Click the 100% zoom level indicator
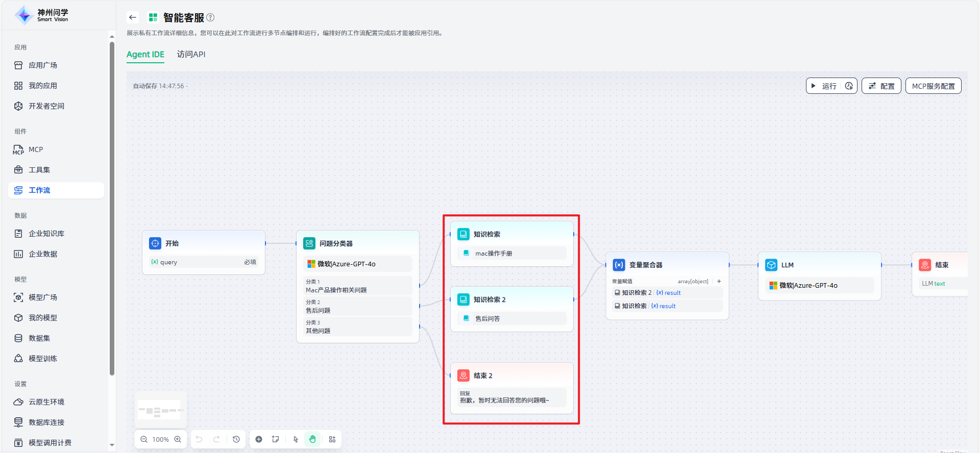This screenshot has width=980, height=453. tap(161, 439)
